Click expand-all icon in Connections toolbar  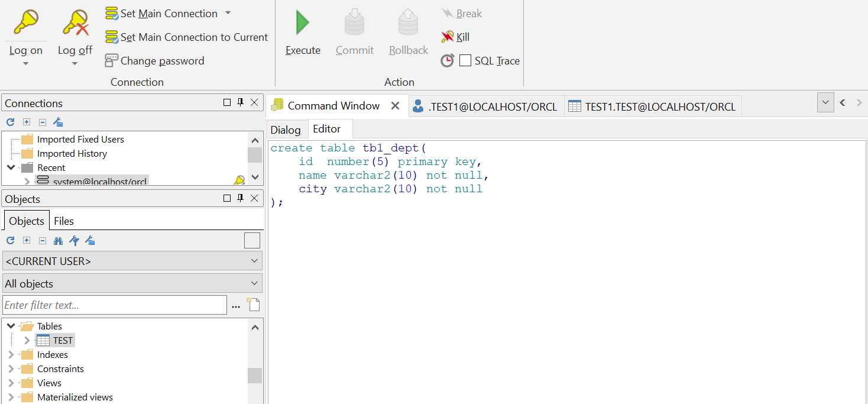[x=27, y=122]
